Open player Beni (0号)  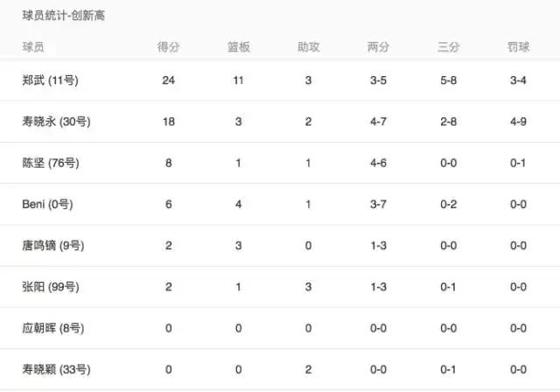click(45, 204)
